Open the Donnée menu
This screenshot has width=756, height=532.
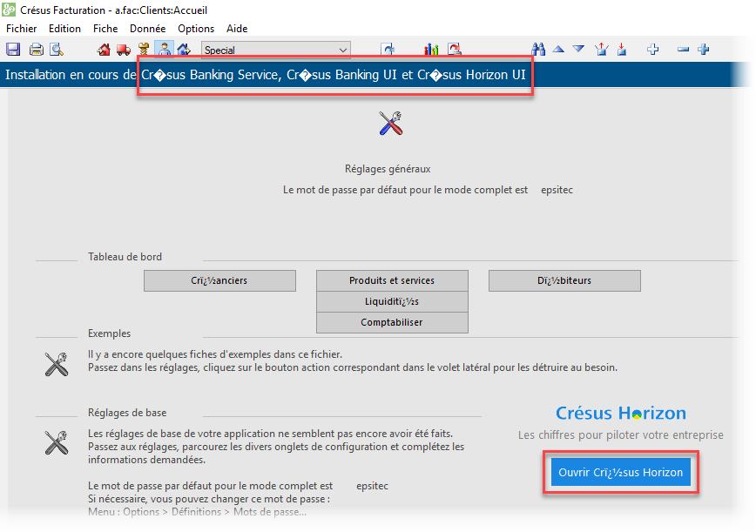[147, 29]
